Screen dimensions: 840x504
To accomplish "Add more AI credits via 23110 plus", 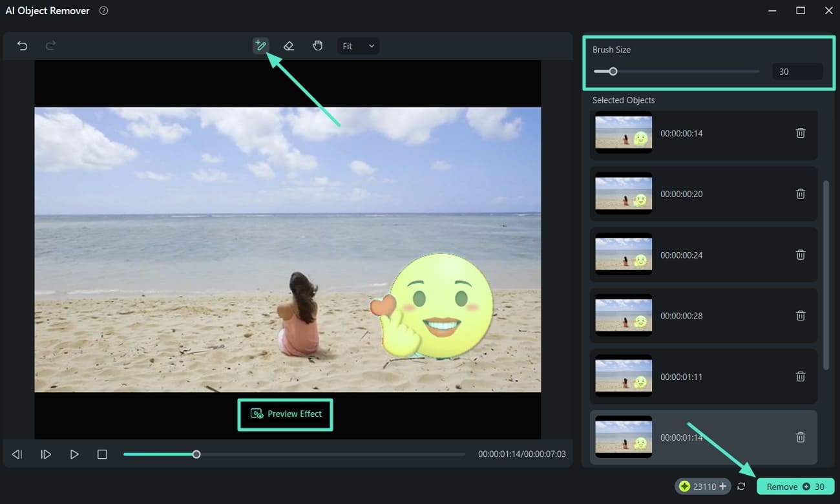I will [722, 487].
